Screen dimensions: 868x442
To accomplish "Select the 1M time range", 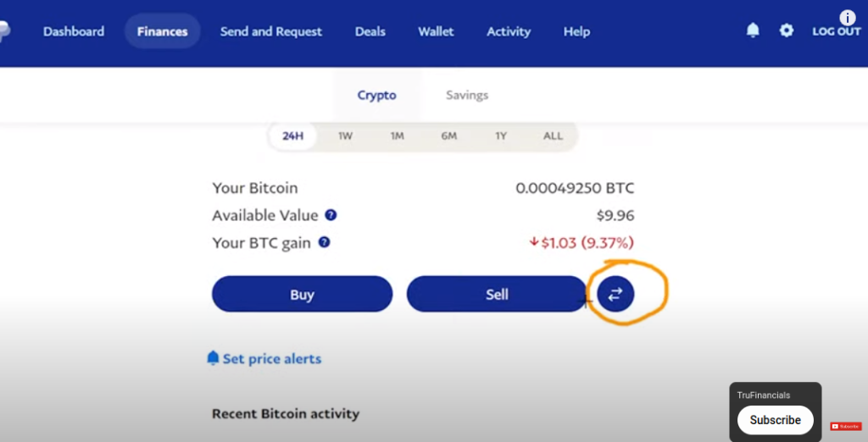I will click(x=397, y=136).
